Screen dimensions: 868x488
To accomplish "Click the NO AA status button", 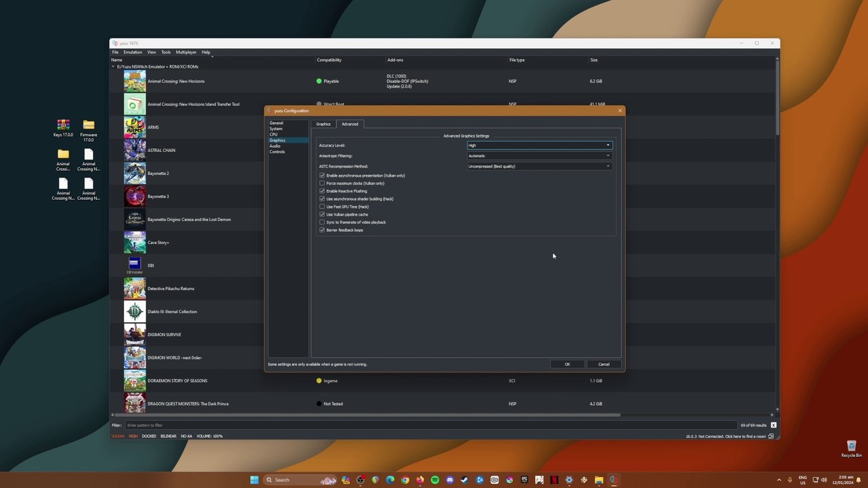I will point(186,436).
